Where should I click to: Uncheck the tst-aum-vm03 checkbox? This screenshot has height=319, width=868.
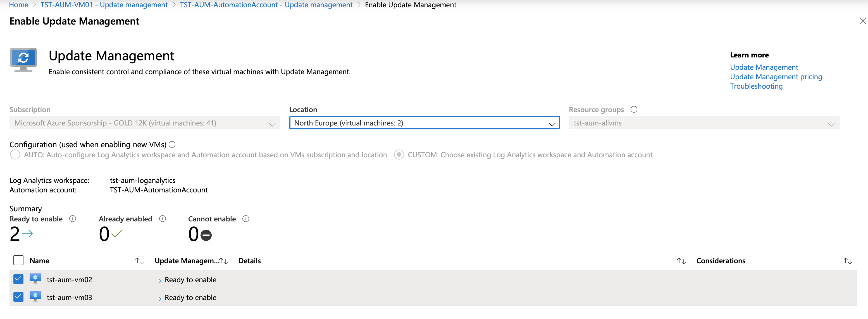point(18,297)
